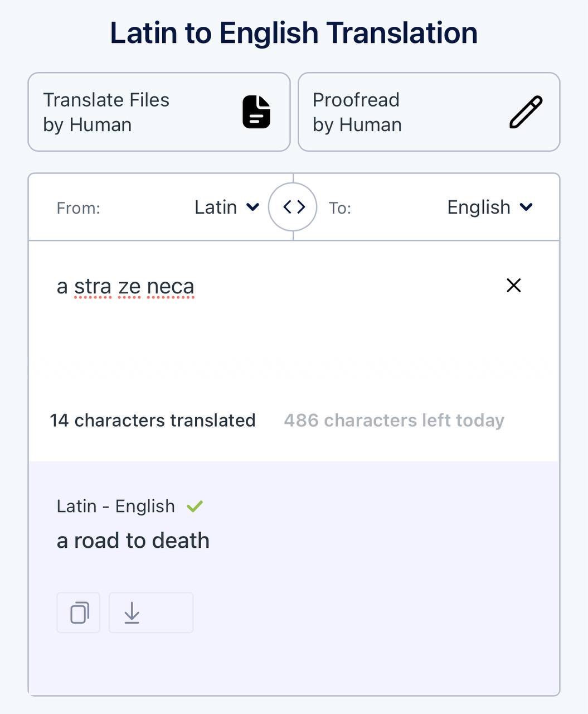Click the document file icon
The width and height of the screenshot is (588, 714).
[x=256, y=112]
